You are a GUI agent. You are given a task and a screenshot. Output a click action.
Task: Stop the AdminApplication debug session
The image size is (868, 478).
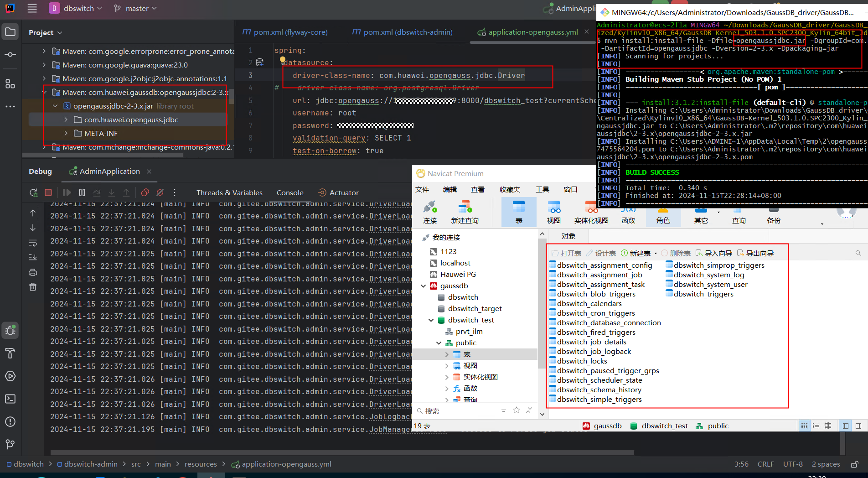[x=48, y=192]
